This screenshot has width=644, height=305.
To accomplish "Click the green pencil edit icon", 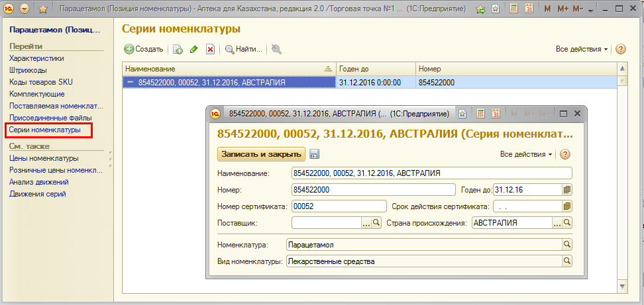I will point(194,49).
